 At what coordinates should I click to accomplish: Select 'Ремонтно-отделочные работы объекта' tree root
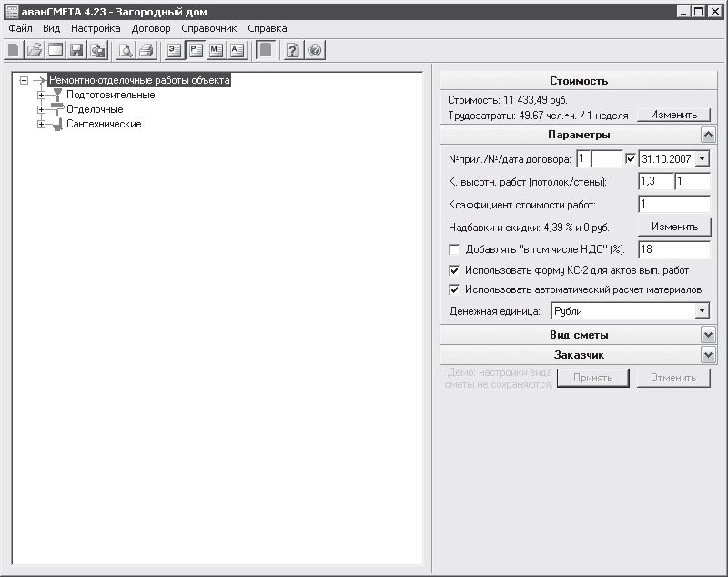tap(139, 80)
